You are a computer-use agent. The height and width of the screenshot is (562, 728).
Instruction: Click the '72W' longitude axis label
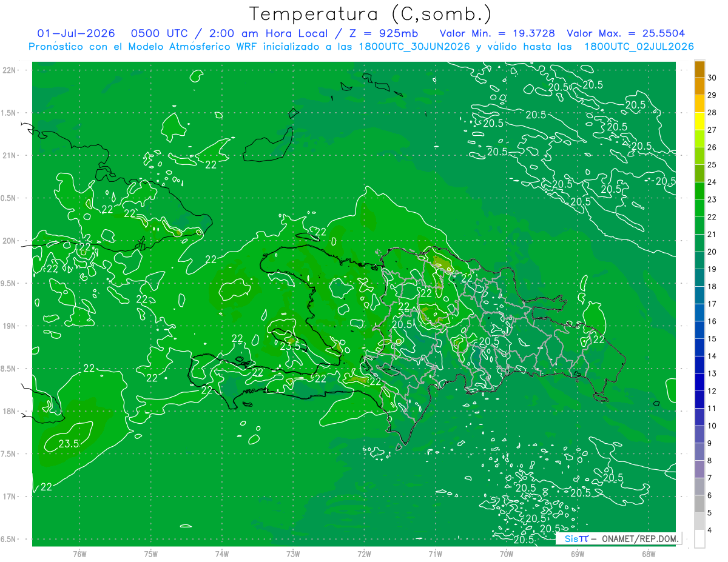click(x=364, y=554)
